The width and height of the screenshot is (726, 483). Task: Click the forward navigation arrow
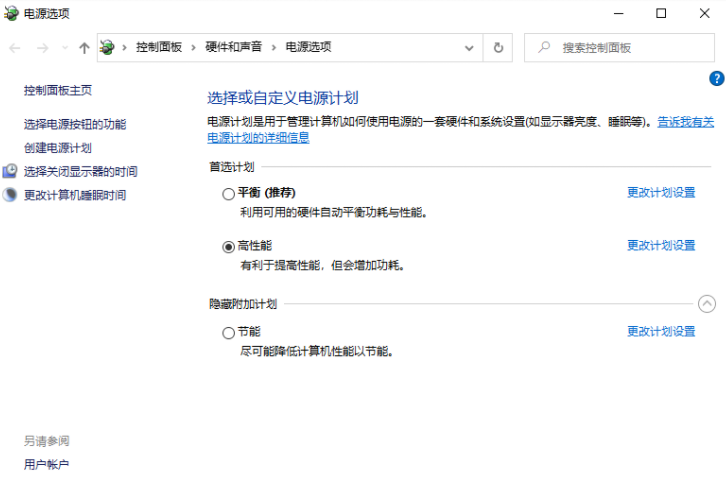click(43, 48)
